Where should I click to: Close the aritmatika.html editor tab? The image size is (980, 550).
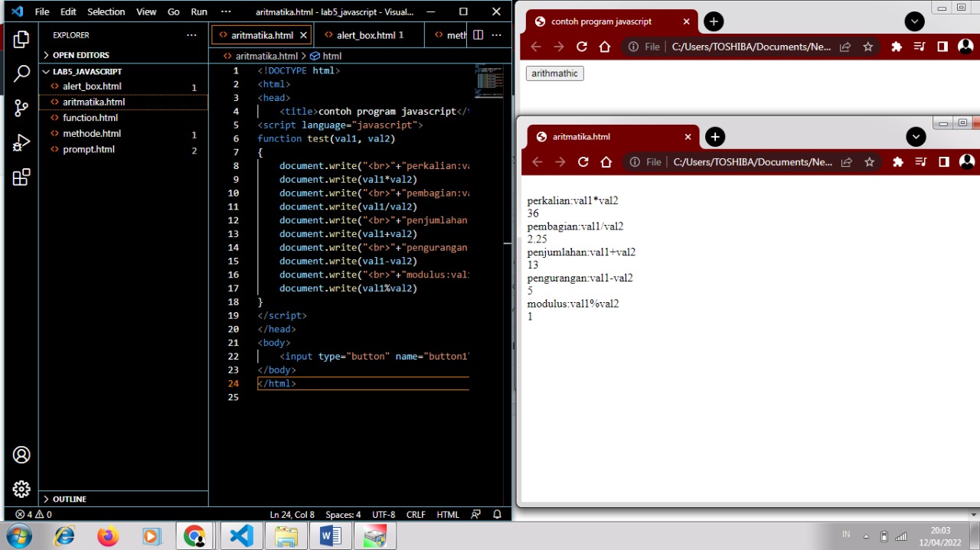tap(303, 35)
